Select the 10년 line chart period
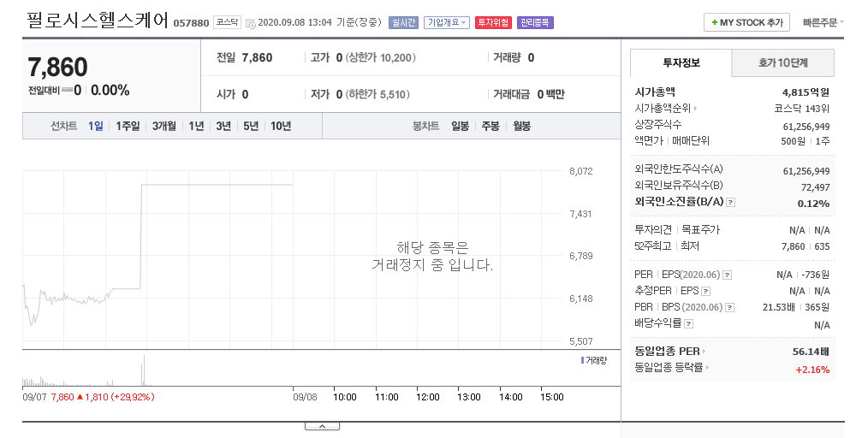Image resolution: width=868 pixels, height=438 pixels. point(281,126)
